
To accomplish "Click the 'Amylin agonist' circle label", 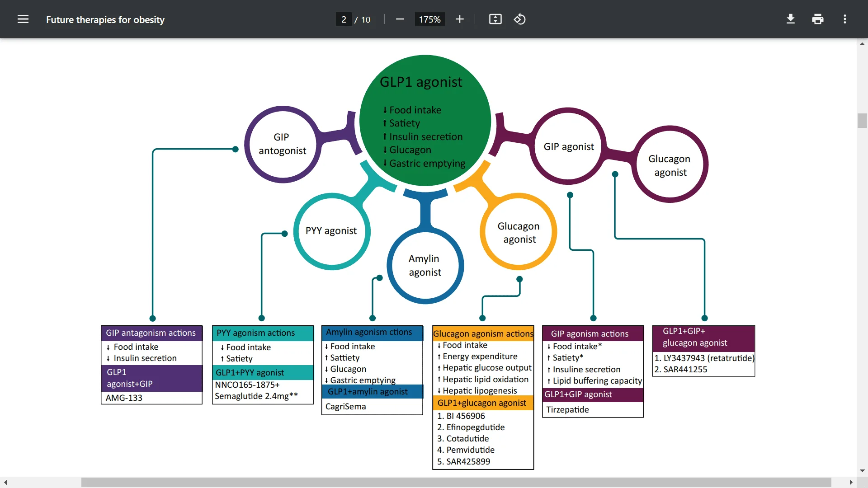I will [425, 265].
